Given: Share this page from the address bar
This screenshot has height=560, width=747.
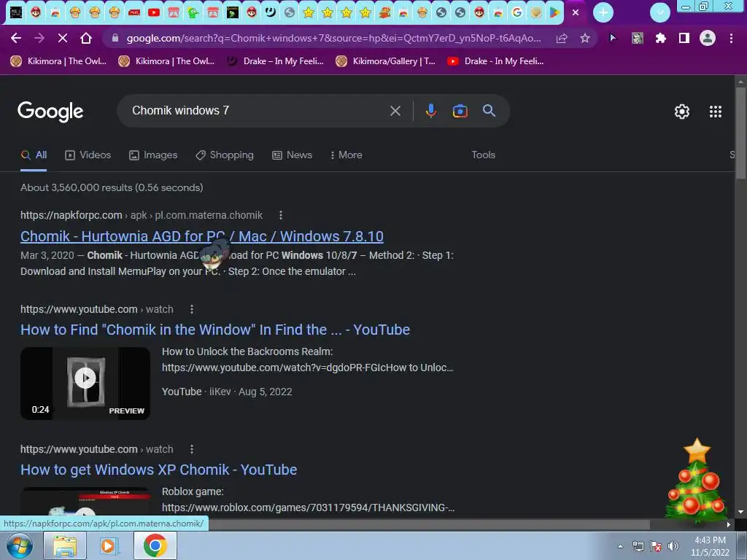Looking at the screenshot, I should click(x=562, y=38).
